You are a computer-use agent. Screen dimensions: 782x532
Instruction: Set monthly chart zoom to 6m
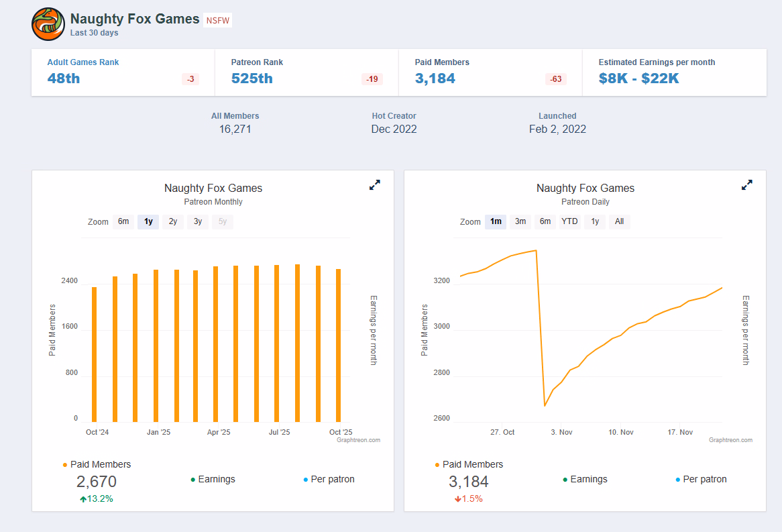(123, 221)
